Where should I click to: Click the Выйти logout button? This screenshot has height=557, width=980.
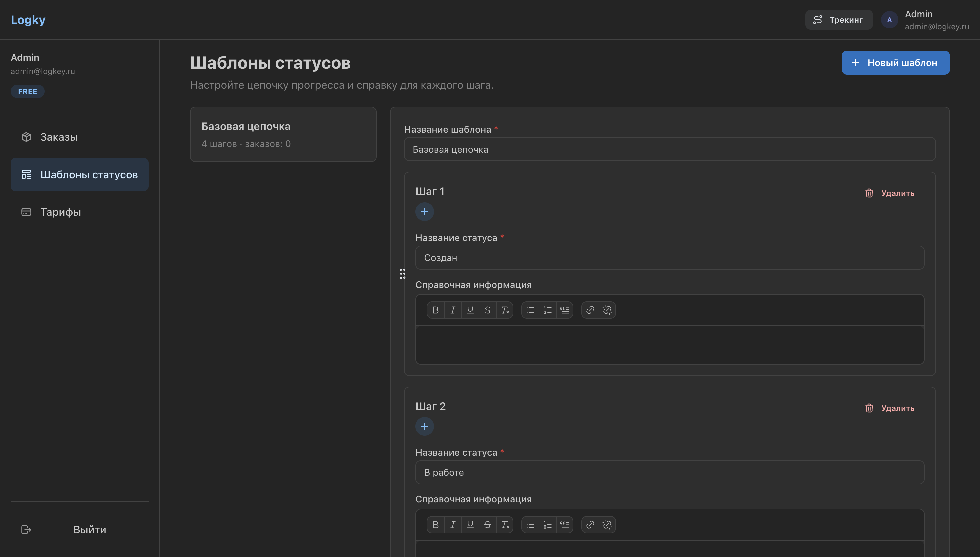[x=80, y=529]
